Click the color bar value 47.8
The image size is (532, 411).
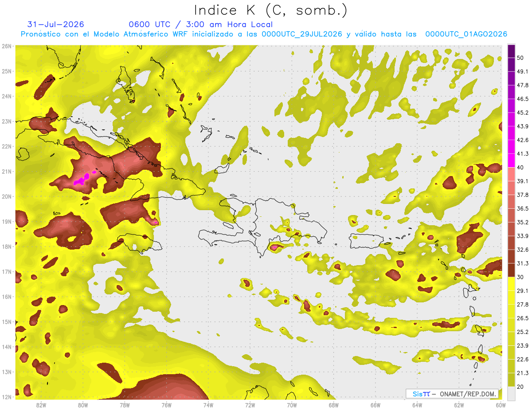[523, 85]
